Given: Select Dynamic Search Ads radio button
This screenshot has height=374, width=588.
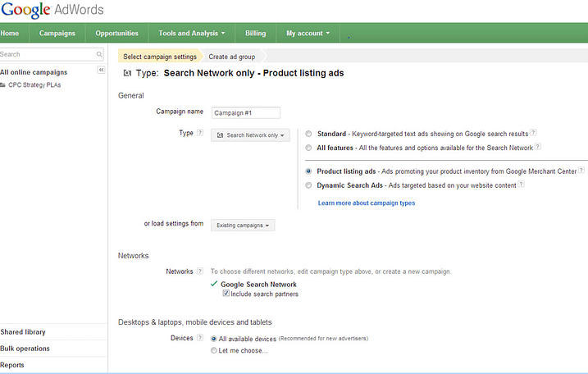Looking at the screenshot, I should 308,185.
